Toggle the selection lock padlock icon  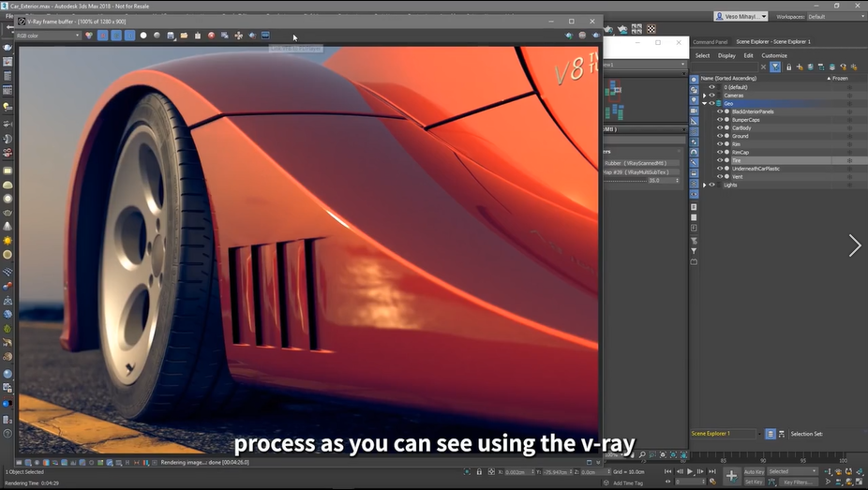point(479,472)
